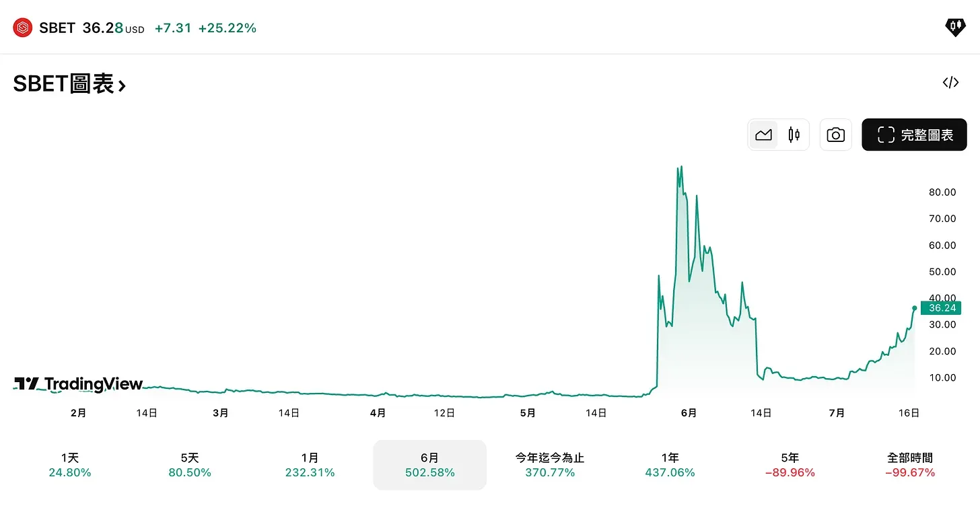Click the diamond candlestick badge icon
This screenshot has height=512, width=980.
955,27
